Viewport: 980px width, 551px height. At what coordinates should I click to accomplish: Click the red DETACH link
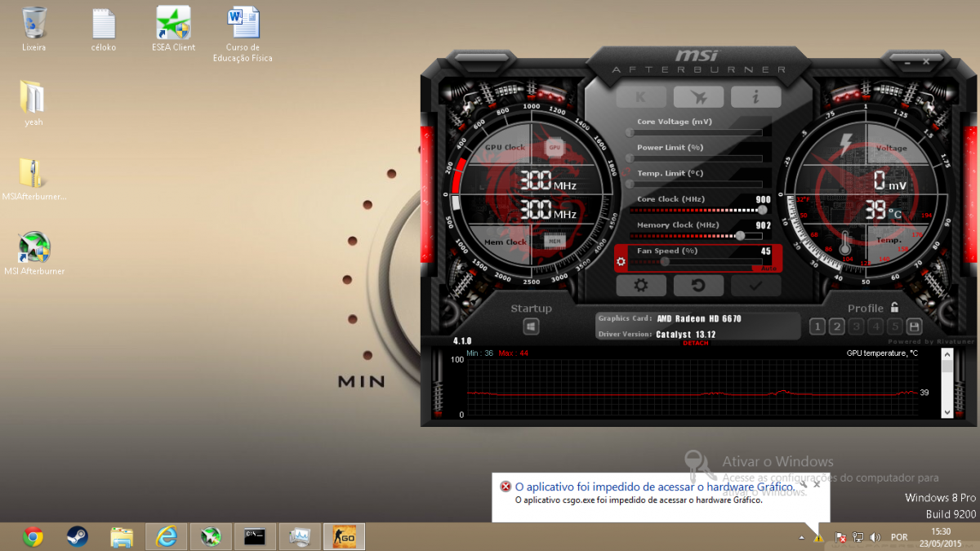[696, 344]
